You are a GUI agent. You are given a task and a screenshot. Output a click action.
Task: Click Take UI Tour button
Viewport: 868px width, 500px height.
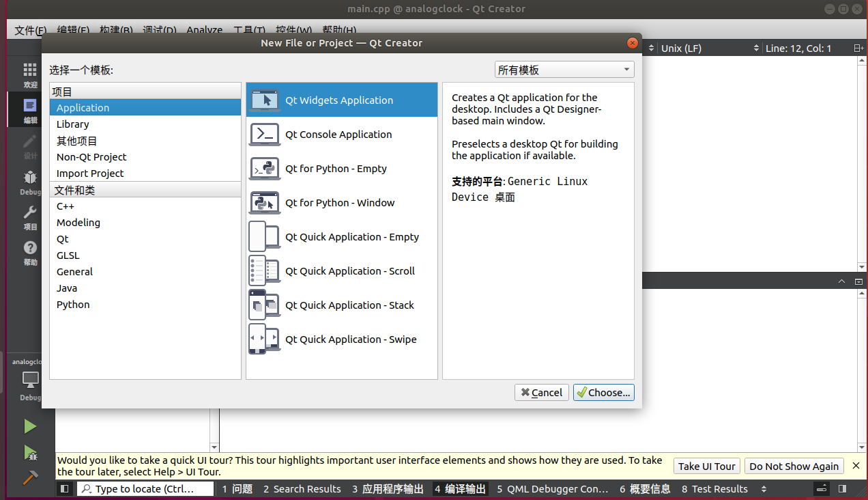tap(706, 466)
